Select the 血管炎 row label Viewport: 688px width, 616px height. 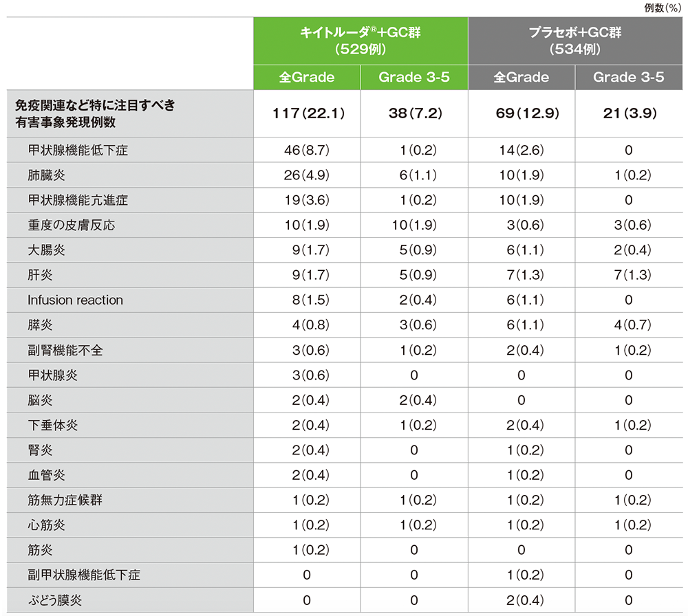tap(47, 475)
